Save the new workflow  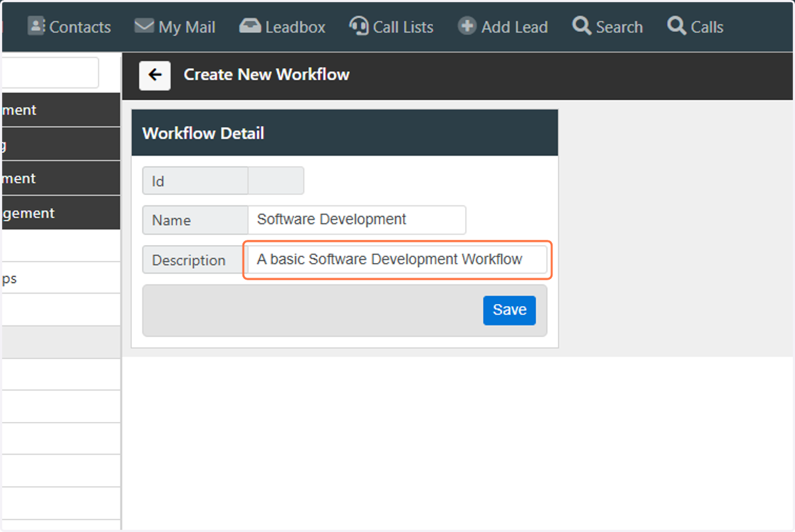tap(509, 310)
